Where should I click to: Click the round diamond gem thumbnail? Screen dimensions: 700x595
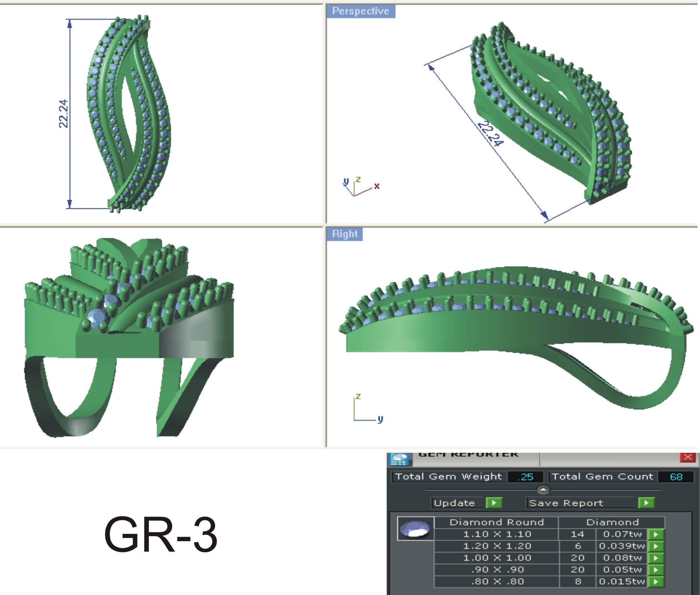(415, 529)
